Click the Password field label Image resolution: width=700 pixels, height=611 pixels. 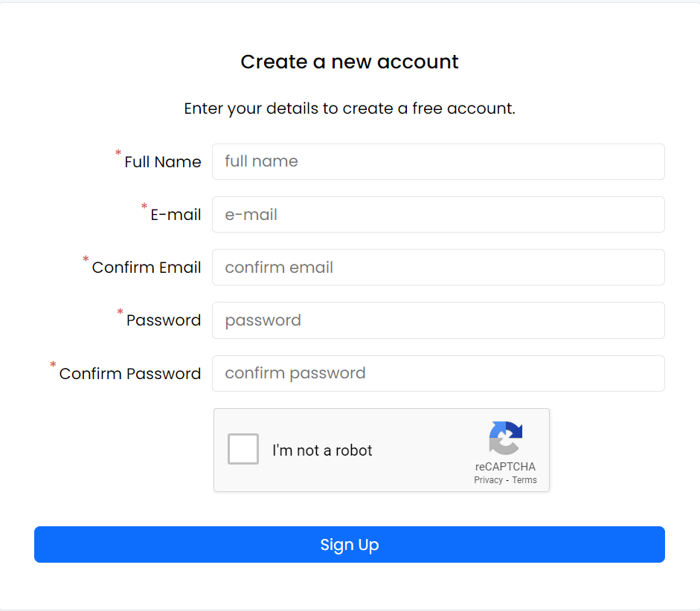(163, 320)
